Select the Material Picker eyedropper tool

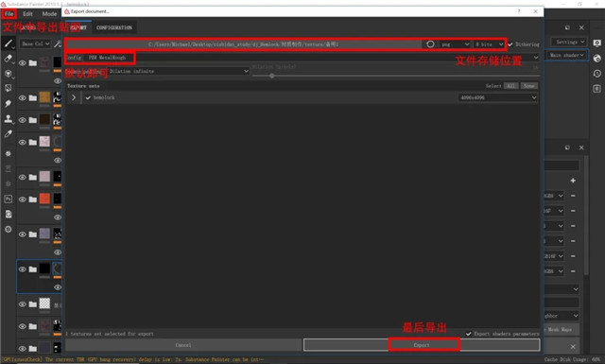click(x=9, y=134)
